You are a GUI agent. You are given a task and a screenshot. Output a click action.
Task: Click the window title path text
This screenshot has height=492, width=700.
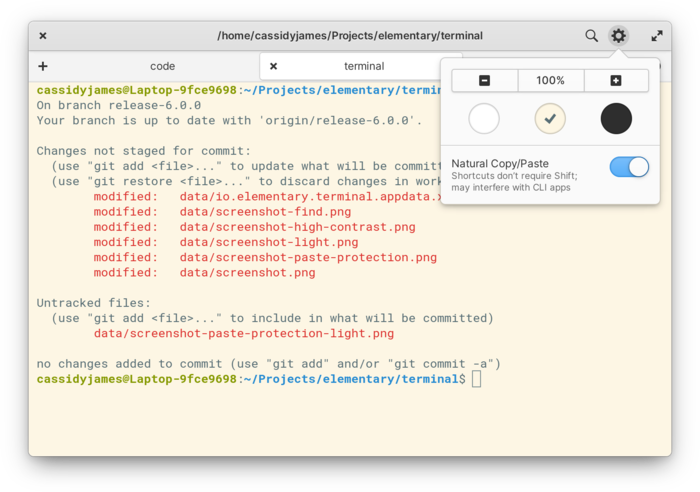350,36
